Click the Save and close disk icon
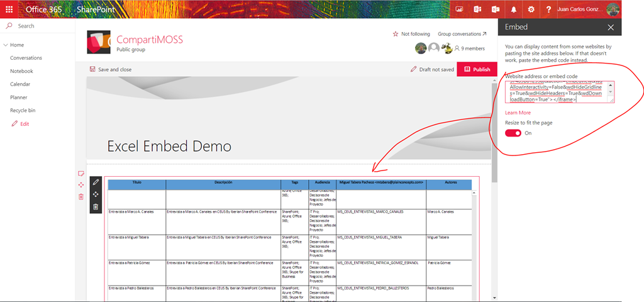644x302 pixels. click(x=92, y=69)
